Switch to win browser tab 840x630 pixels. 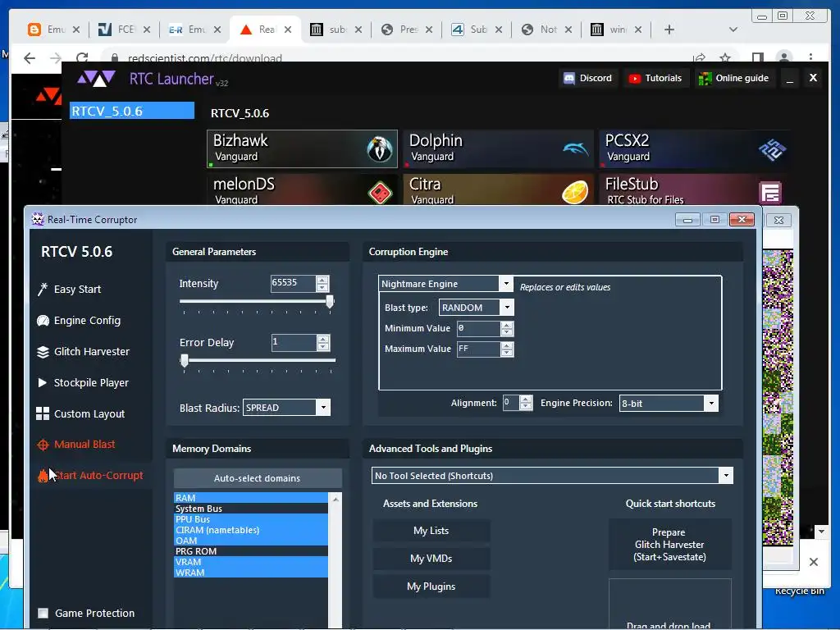pos(617,30)
